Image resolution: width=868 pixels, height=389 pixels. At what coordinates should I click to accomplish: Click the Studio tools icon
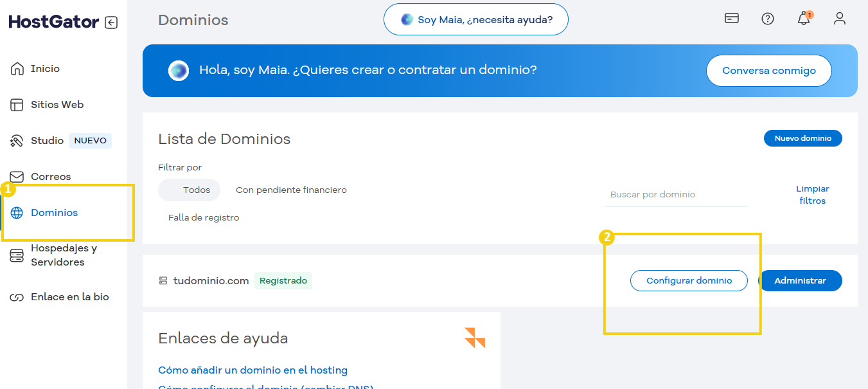tap(17, 141)
